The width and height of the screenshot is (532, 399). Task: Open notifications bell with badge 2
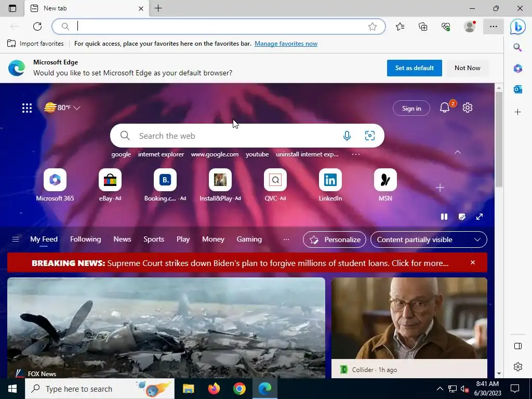pyautogui.click(x=445, y=108)
